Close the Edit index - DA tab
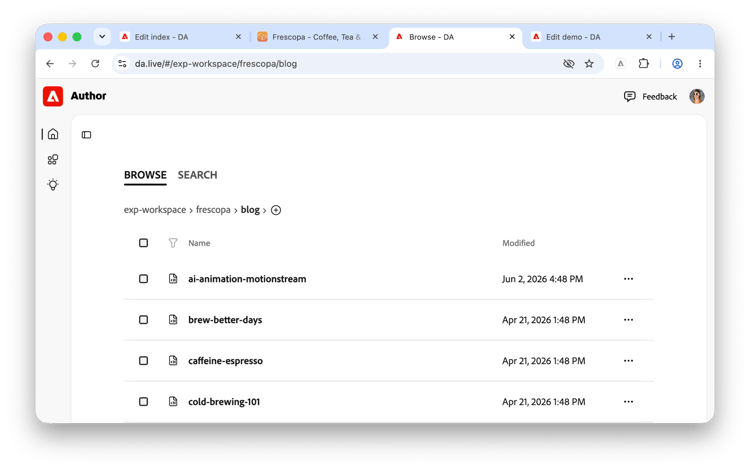 coord(238,37)
